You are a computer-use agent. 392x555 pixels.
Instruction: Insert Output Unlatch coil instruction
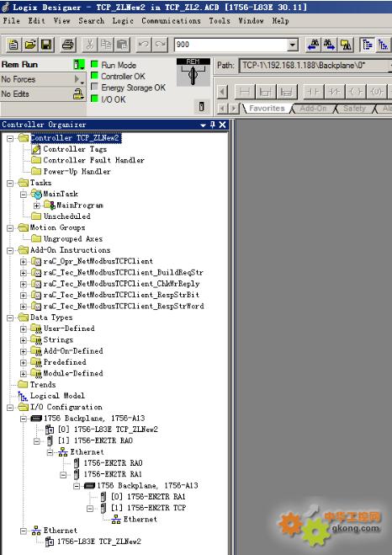(x=377, y=92)
